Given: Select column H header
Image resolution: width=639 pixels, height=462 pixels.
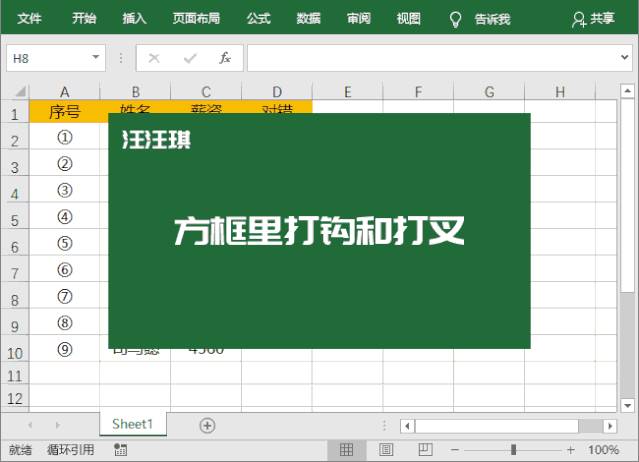Looking at the screenshot, I should coord(560,92).
